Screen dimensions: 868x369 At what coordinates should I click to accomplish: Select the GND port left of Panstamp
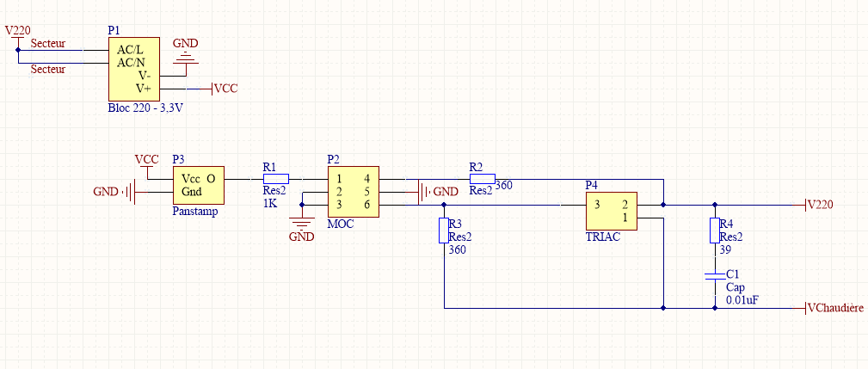[x=110, y=191]
